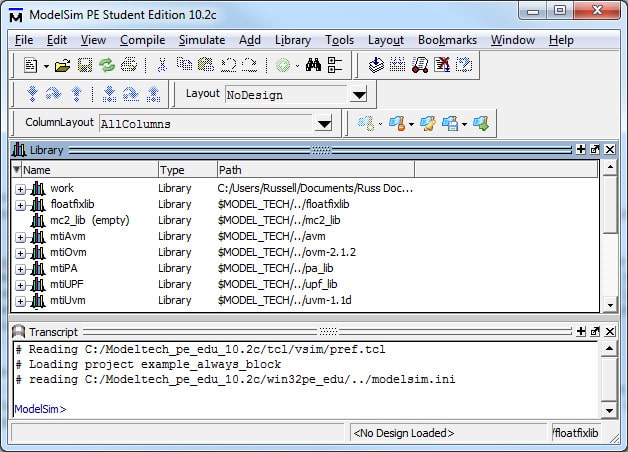
Task: Undock the Transcript pane
Action: pyautogui.click(x=595, y=331)
